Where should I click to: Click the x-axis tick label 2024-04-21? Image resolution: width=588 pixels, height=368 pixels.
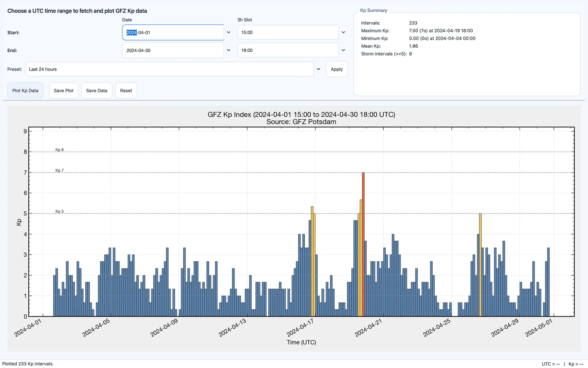pos(368,328)
